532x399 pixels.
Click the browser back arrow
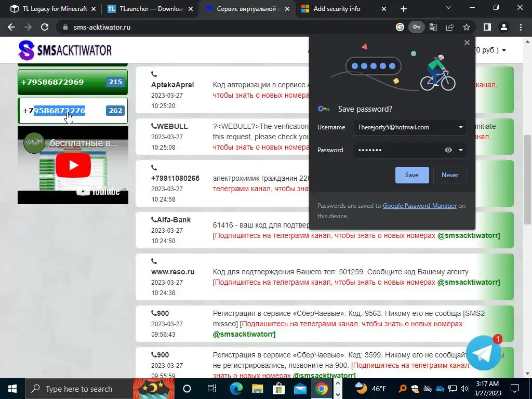11,27
